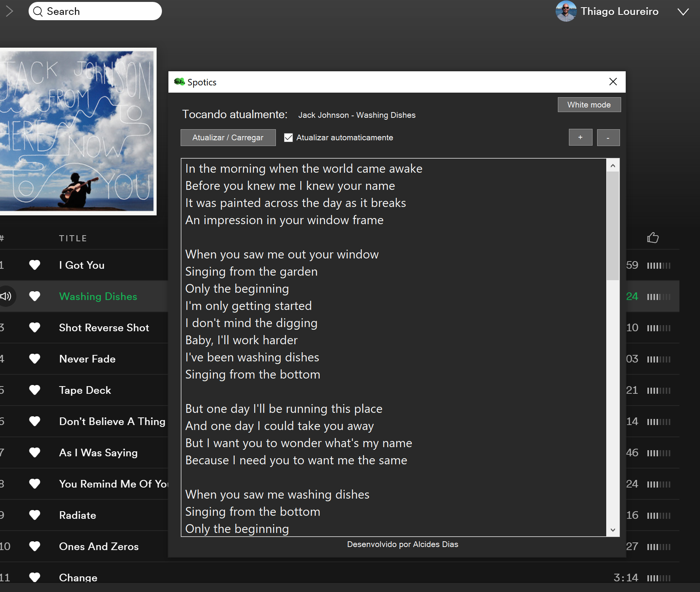This screenshot has height=592, width=700.
Task: Click the Atualizar / Carregar button
Action: tap(228, 138)
